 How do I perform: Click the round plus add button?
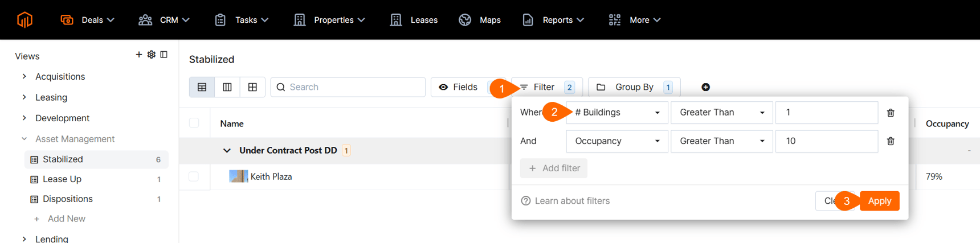tap(705, 87)
